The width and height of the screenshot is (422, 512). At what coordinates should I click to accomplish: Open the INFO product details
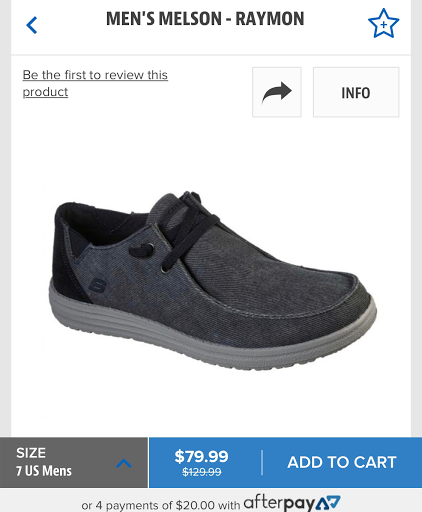pos(356,92)
